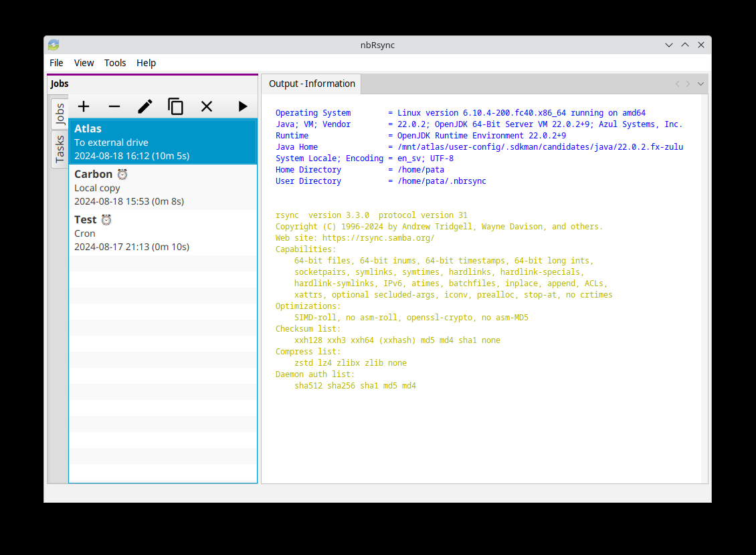Viewport: 756px width, 555px height.
Task: Switch to the Tasks side tab
Action: point(60,149)
